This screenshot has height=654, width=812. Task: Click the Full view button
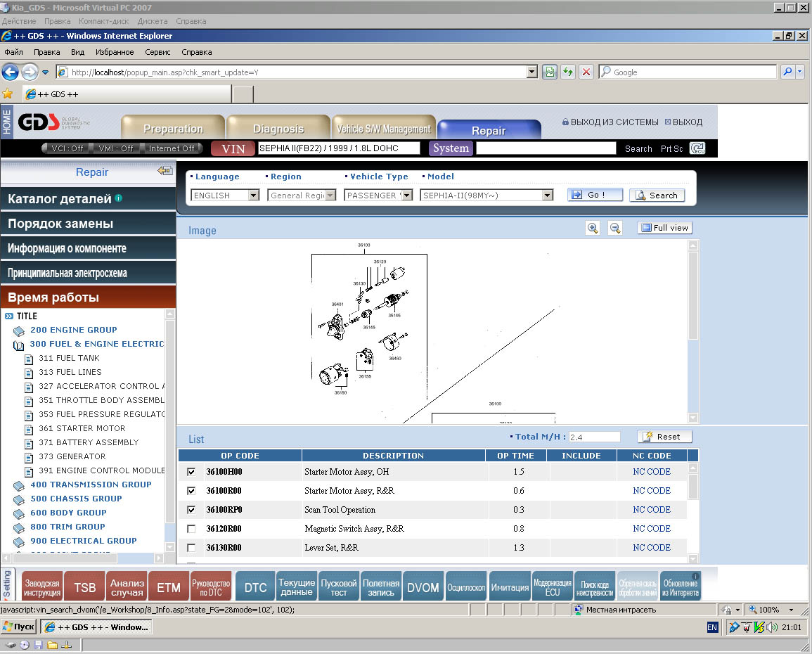[664, 228]
